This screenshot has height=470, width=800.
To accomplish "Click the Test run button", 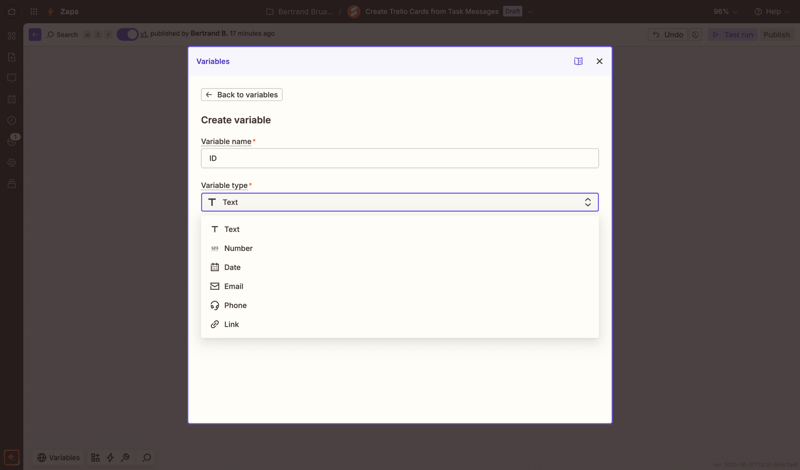I will 733,34.
